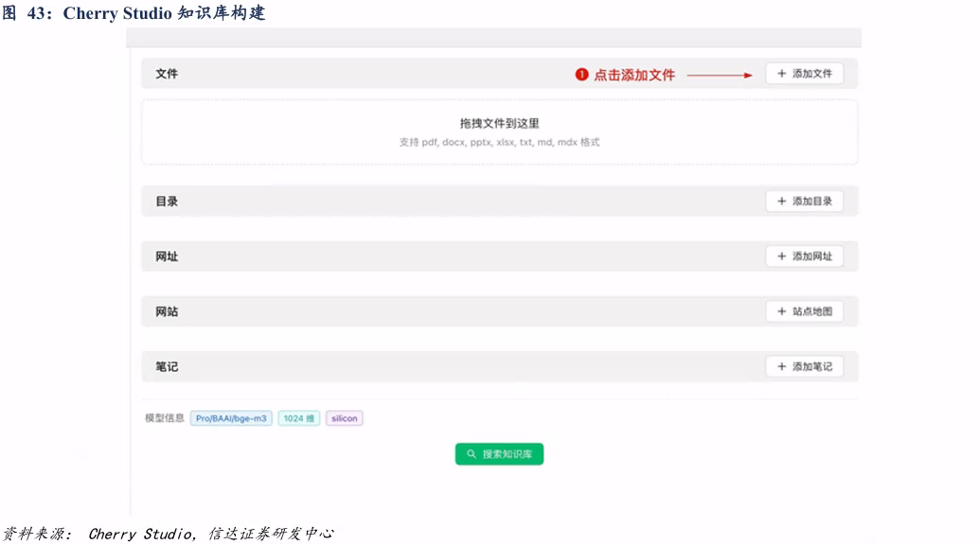The height and width of the screenshot is (545, 980).
Task: Open the 笔记 section row
Action: [167, 366]
